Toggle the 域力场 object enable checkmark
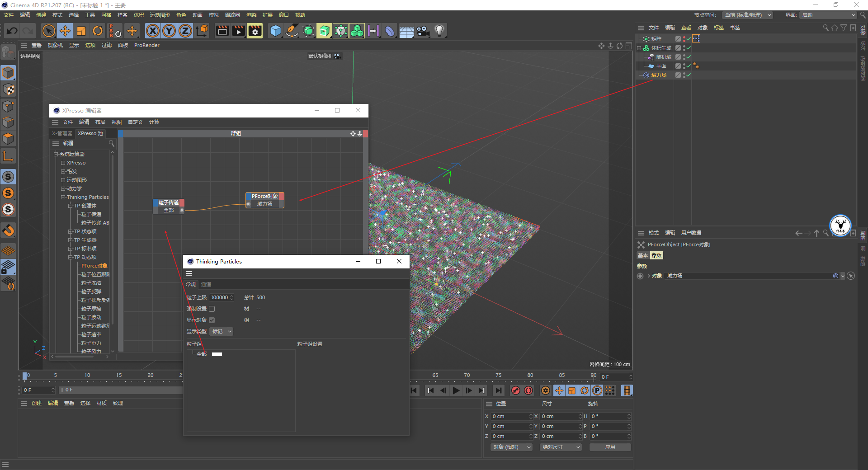Viewport: 868px width, 470px height. [x=688, y=75]
